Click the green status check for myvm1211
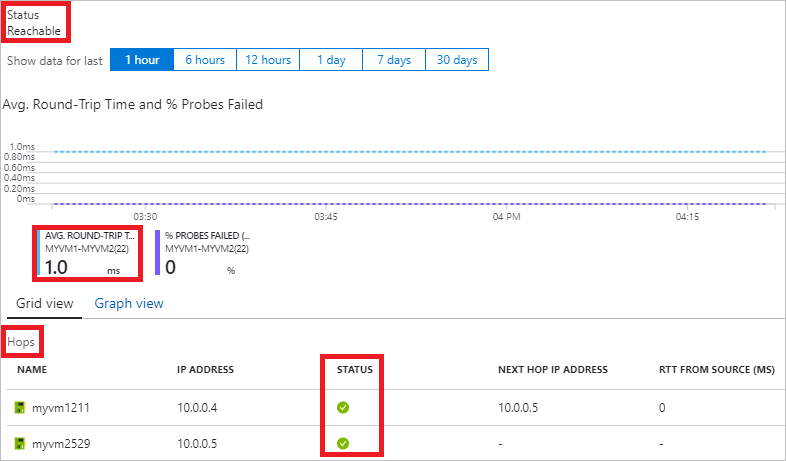 pyautogui.click(x=343, y=407)
